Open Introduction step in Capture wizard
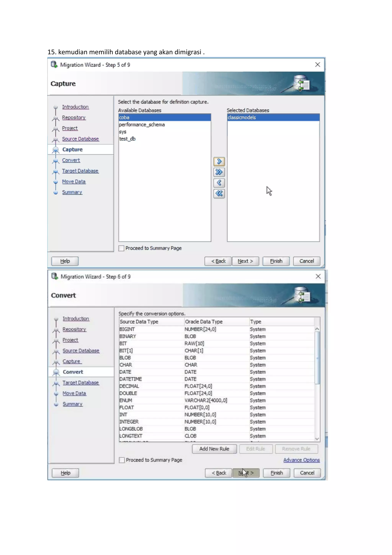This screenshot has height=555, width=392. click(75, 107)
